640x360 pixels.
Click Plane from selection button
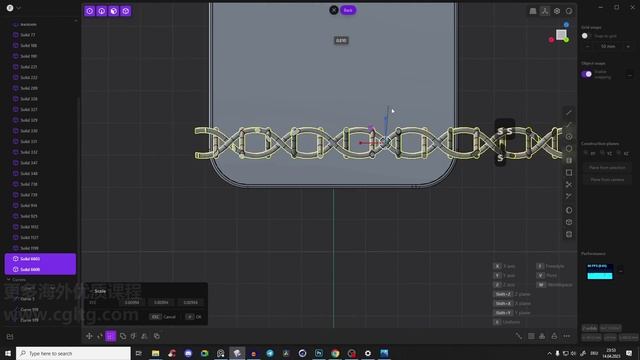(x=607, y=168)
